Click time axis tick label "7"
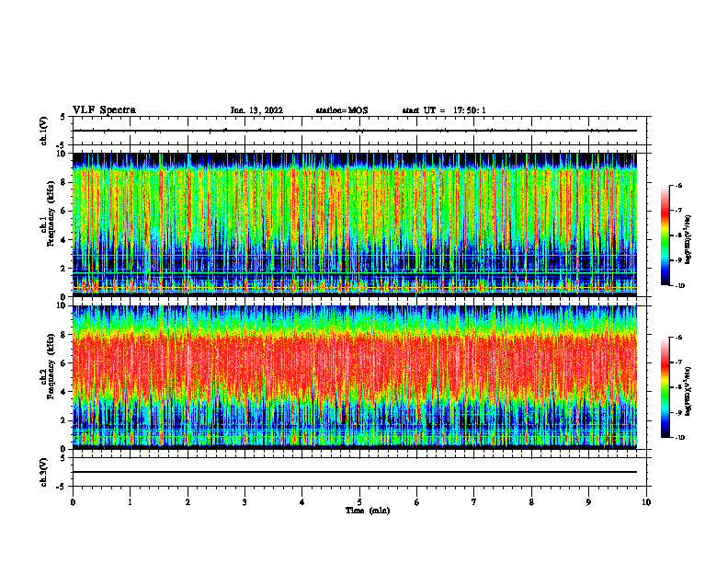 (474, 502)
